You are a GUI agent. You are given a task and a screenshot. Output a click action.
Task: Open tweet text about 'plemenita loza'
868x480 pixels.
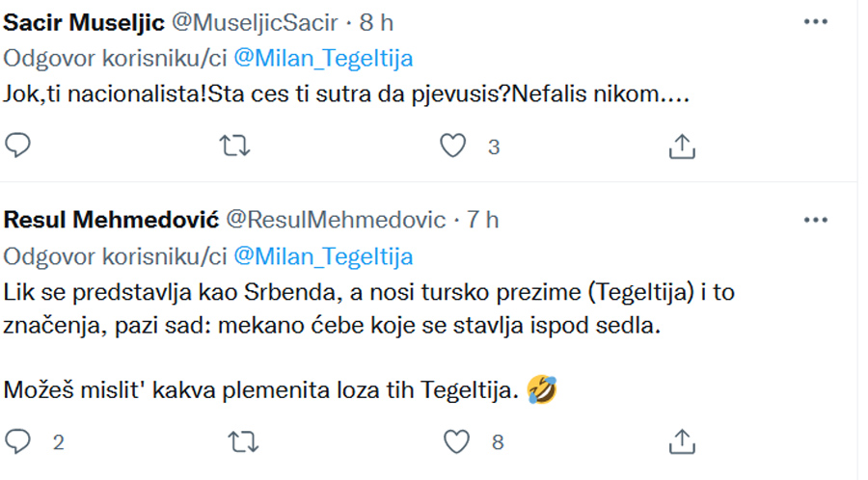click(x=280, y=389)
